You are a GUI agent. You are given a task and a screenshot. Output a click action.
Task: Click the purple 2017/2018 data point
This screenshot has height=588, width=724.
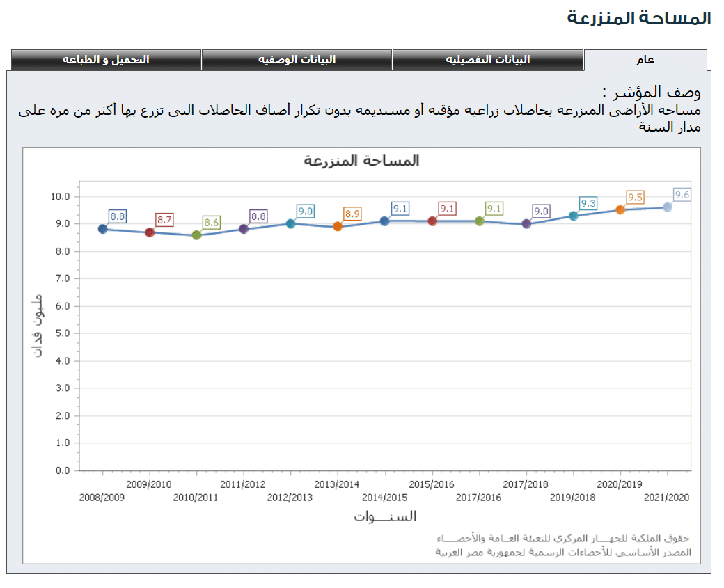526,223
